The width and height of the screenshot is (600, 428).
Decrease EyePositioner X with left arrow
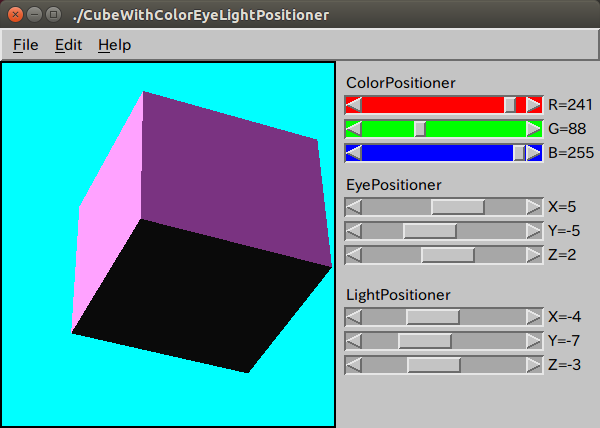(354, 207)
